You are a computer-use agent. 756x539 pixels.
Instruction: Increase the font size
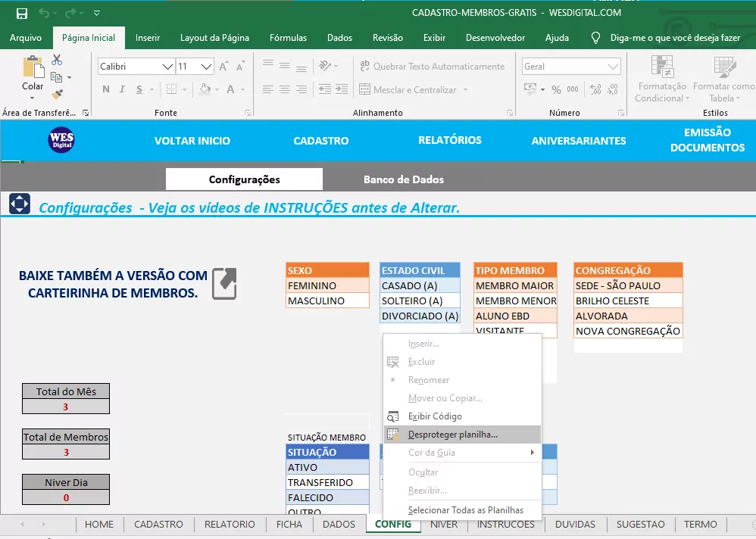point(223,67)
